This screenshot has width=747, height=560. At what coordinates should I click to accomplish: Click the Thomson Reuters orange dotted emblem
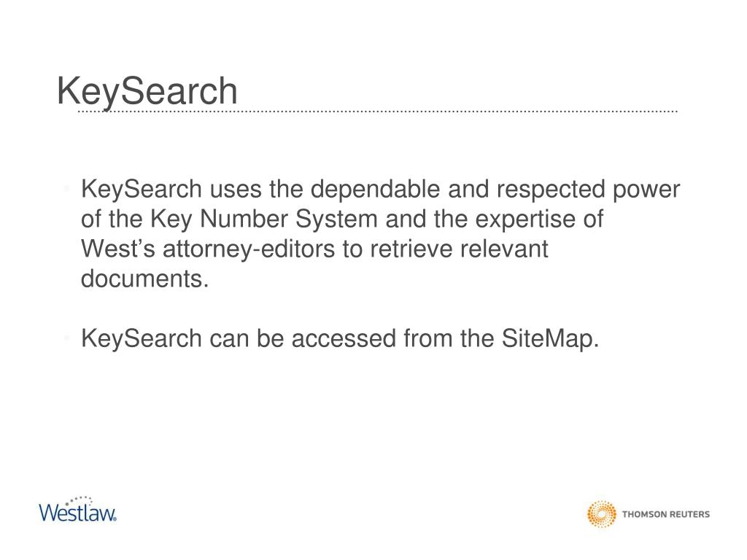click(601, 514)
